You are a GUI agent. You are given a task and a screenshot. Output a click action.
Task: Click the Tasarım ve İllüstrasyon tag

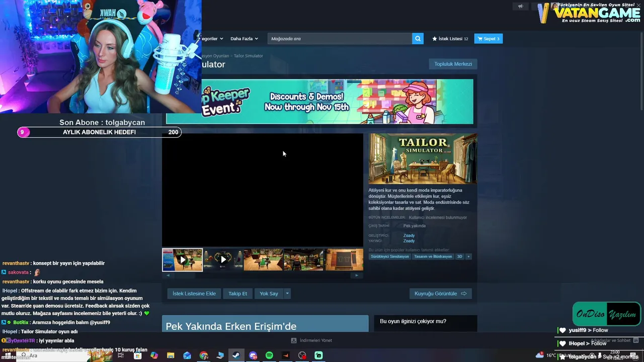[x=433, y=256]
